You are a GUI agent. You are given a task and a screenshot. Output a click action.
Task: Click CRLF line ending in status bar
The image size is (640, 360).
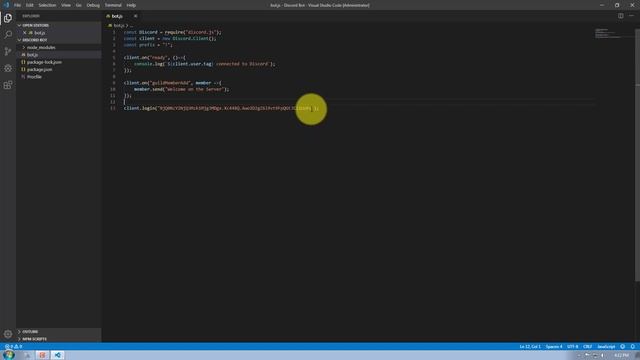click(x=587, y=347)
